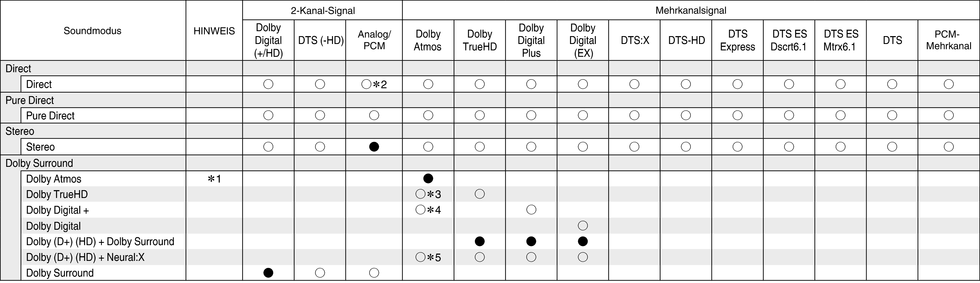Click Direct row circle under DTS:X
Image resolution: width=980 pixels, height=283 pixels.
click(634, 84)
